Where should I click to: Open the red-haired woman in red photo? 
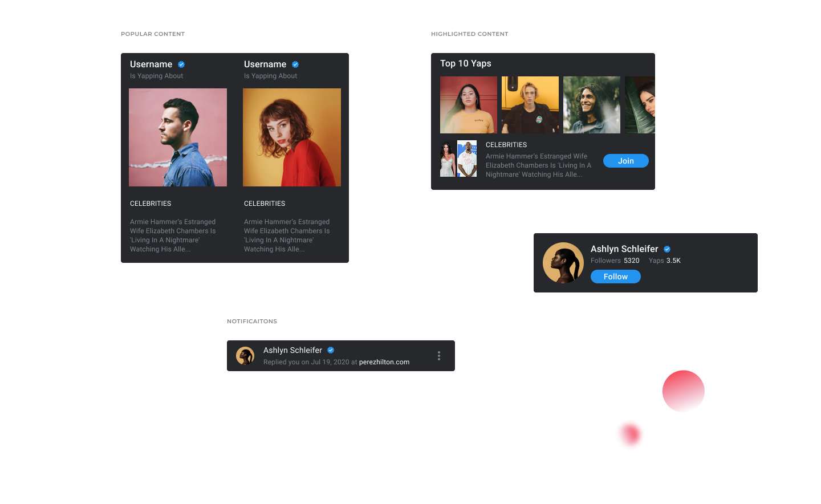click(292, 137)
